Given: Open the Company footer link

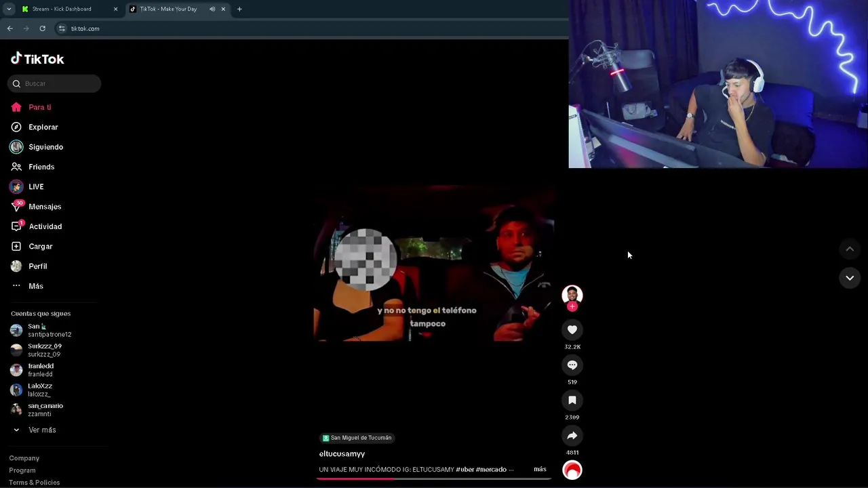Looking at the screenshot, I should pos(24,458).
